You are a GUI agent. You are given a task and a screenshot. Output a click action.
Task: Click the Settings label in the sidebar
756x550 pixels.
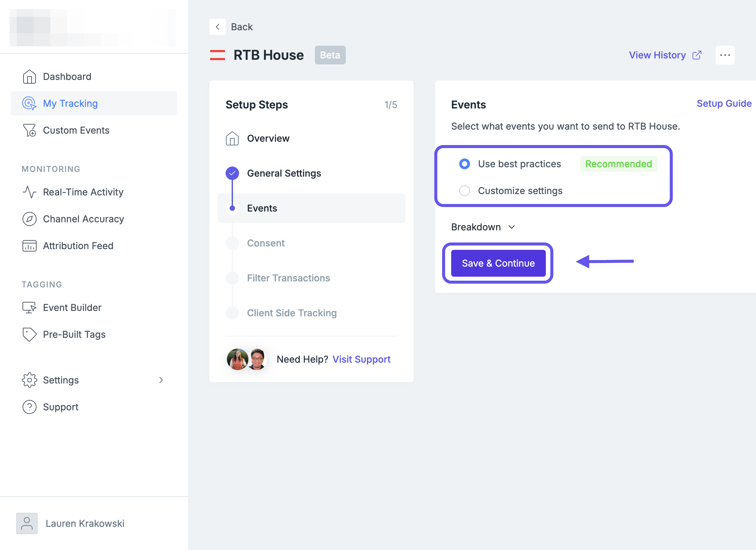click(61, 380)
